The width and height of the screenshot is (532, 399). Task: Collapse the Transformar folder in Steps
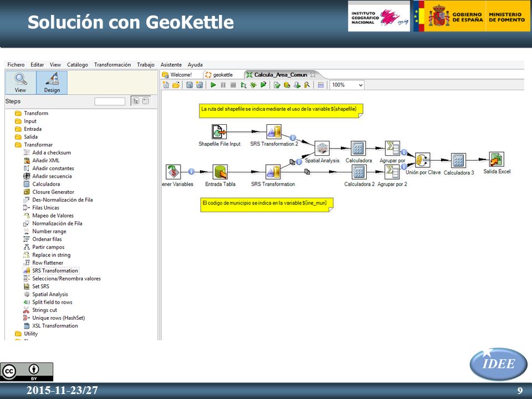click(x=34, y=145)
